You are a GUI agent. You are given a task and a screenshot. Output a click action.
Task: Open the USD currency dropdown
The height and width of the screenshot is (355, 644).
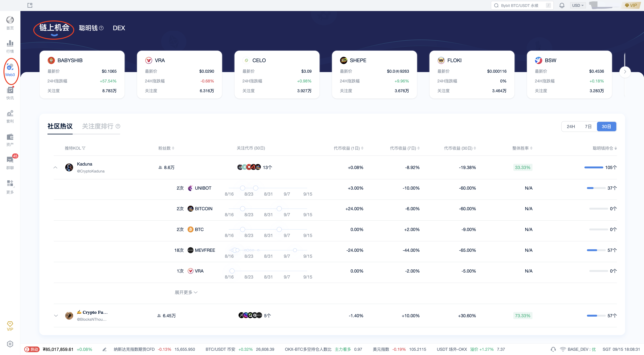[x=578, y=6]
